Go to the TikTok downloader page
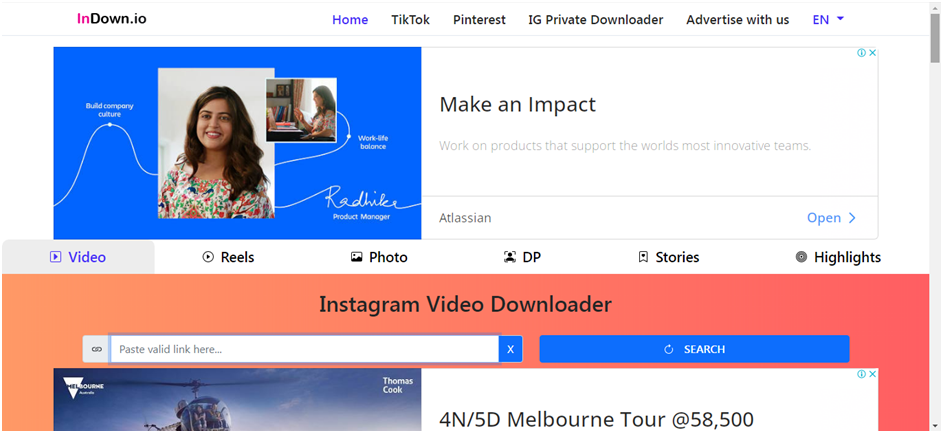The image size is (943, 433). click(x=410, y=19)
